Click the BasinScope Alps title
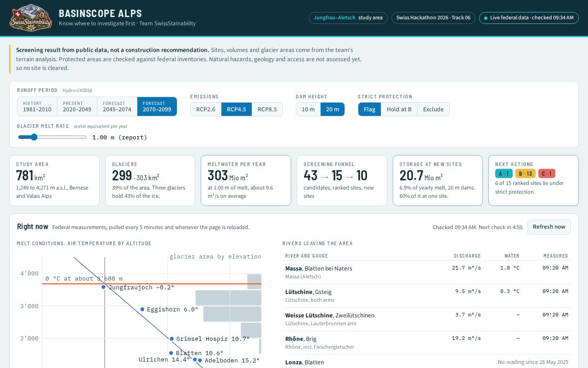588x368 pixels. [100, 13]
